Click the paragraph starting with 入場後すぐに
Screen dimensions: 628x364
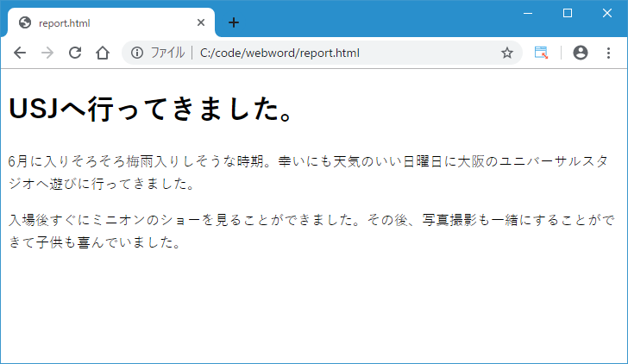tap(311, 231)
